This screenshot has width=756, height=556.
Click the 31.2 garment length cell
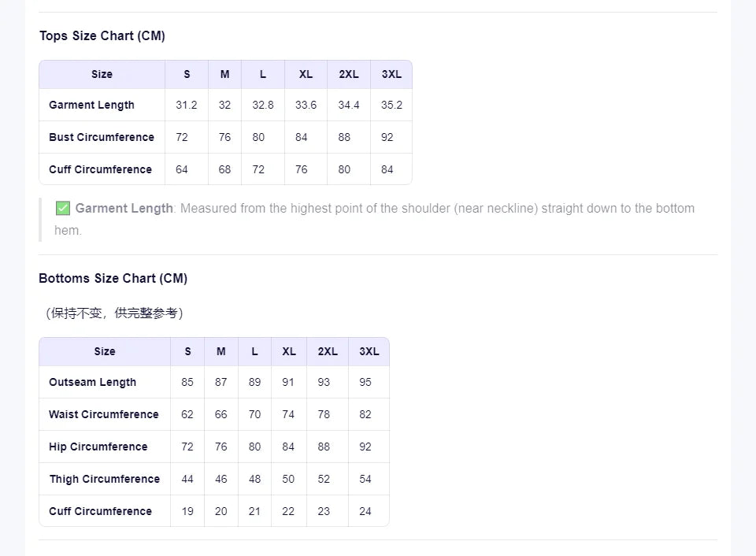point(187,105)
